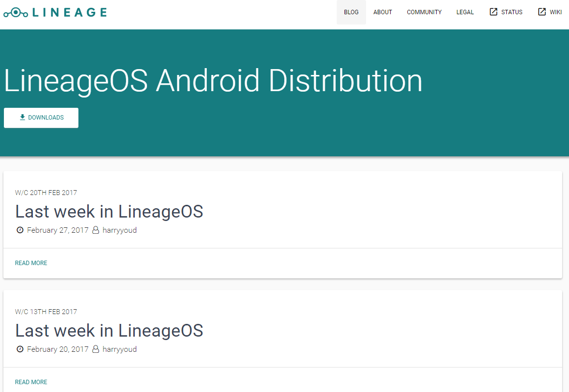Click the author icon beside harryyoud on first post
The image size is (569, 392).
(95, 230)
